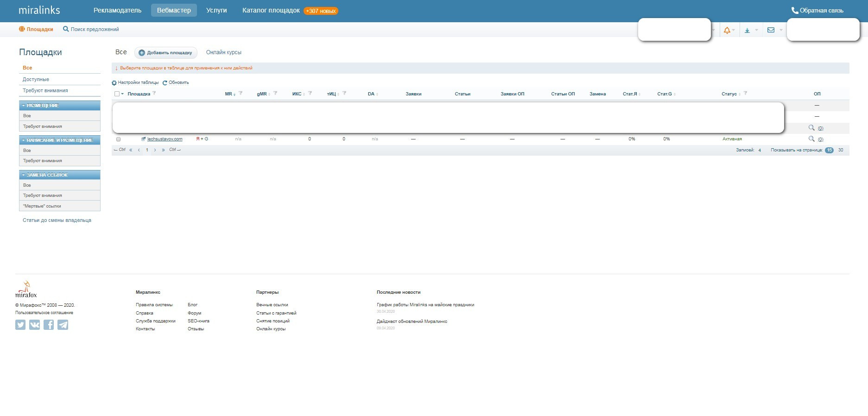Open the notifications bell icon
The image size is (868, 416).
(727, 30)
